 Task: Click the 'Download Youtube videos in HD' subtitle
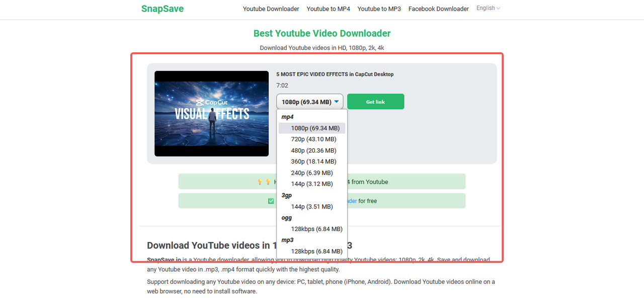322,48
